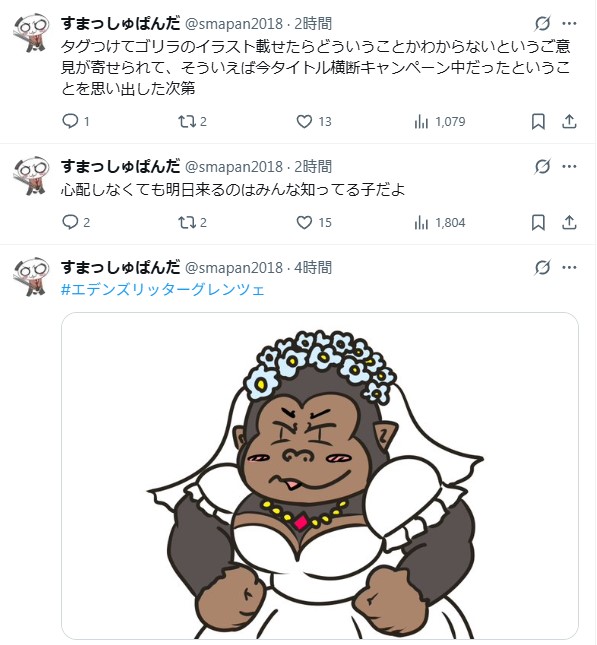Bookmark the first tweet
This screenshot has height=645, width=597.
[538, 121]
